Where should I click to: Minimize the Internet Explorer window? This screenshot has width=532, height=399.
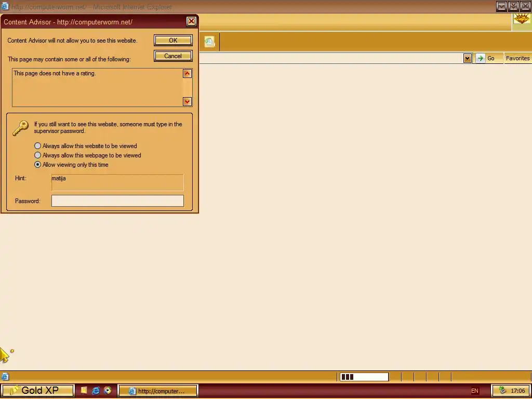point(501,6)
